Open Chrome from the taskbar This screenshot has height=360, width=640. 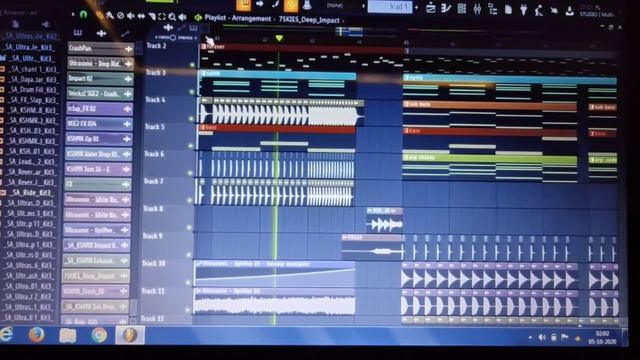[98, 335]
